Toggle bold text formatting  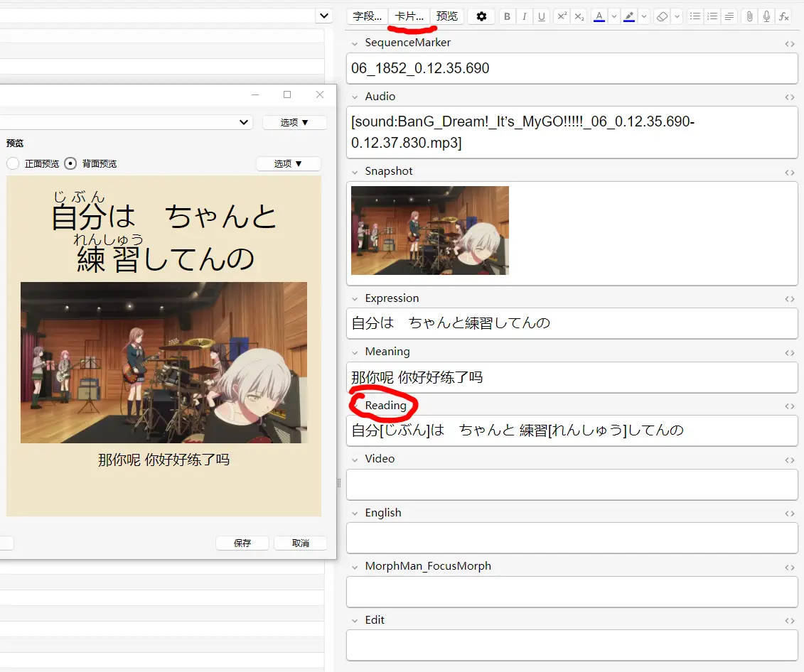pos(507,16)
